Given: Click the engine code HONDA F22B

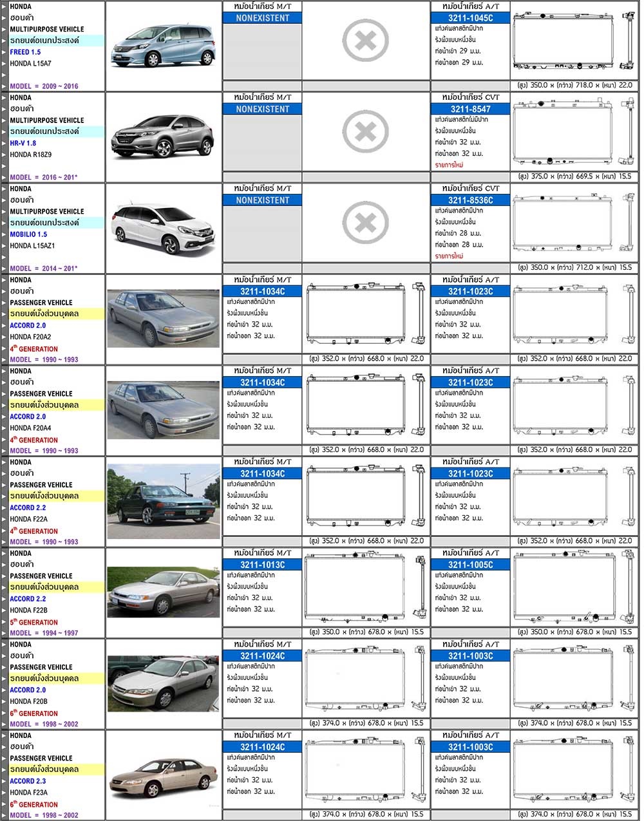Looking at the screenshot, I should coord(29,610).
